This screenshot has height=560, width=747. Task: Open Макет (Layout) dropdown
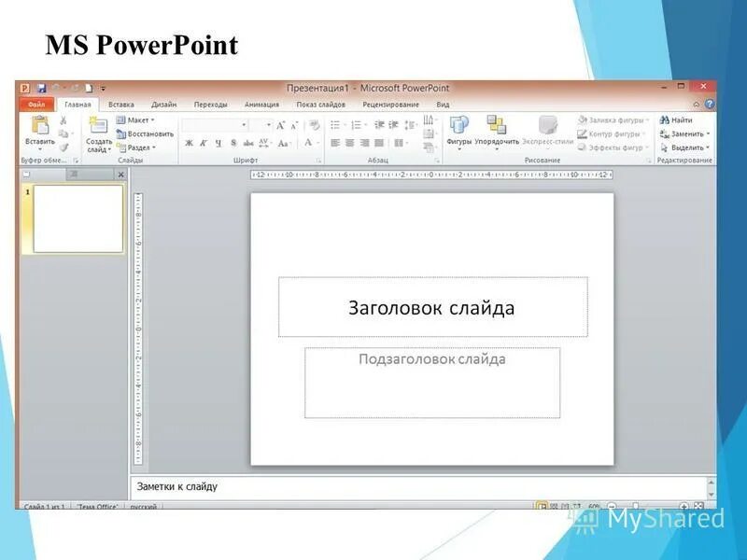[x=135, y=120]
